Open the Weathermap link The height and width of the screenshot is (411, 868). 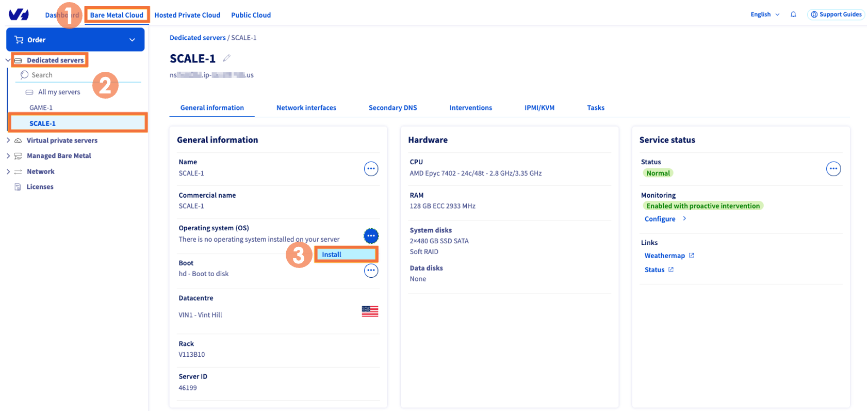665,256
